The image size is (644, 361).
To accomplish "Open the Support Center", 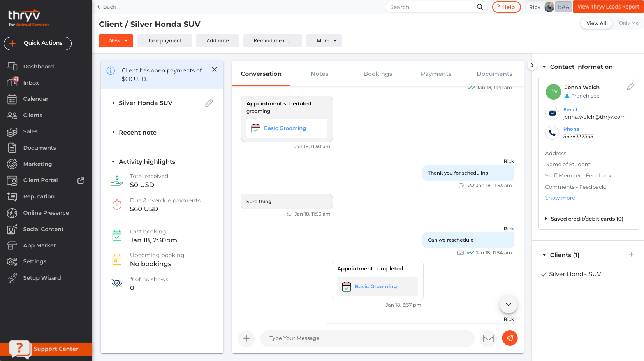I will 46,349.
